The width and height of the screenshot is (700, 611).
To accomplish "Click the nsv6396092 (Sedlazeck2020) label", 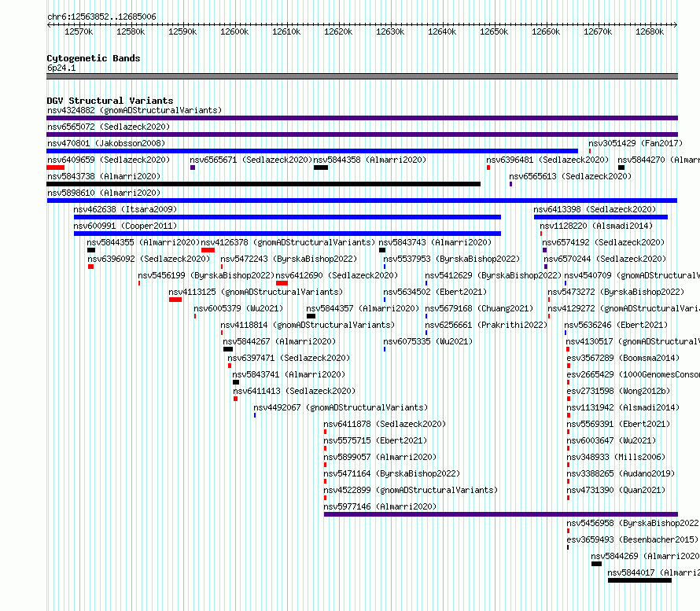I will (149, 259).
